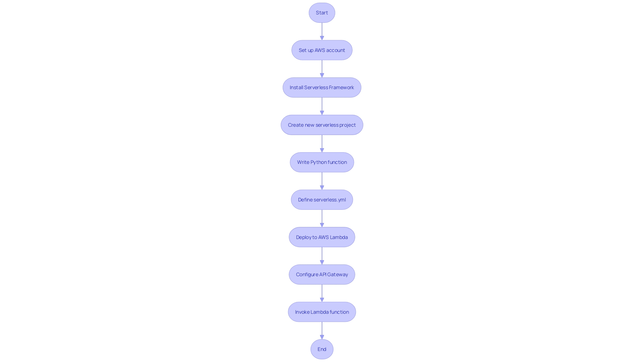Toggle visibility of Configure API Gateway step

tap(322, 274)
